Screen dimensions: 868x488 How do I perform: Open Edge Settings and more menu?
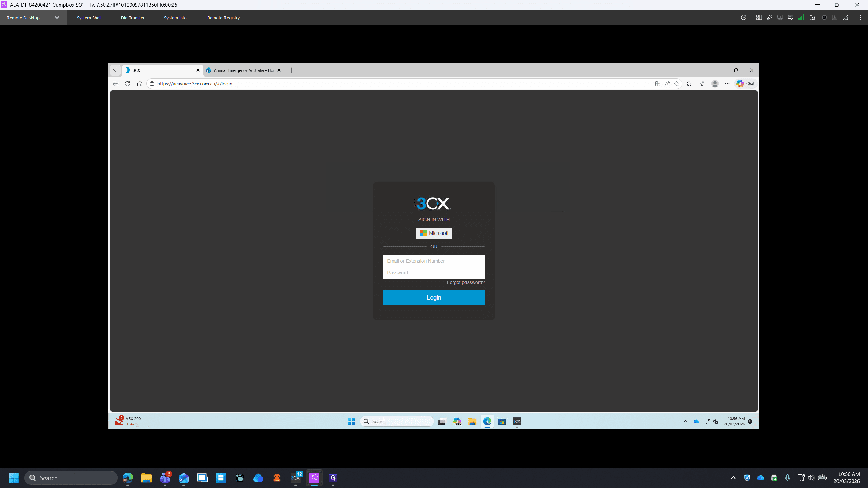727,84
